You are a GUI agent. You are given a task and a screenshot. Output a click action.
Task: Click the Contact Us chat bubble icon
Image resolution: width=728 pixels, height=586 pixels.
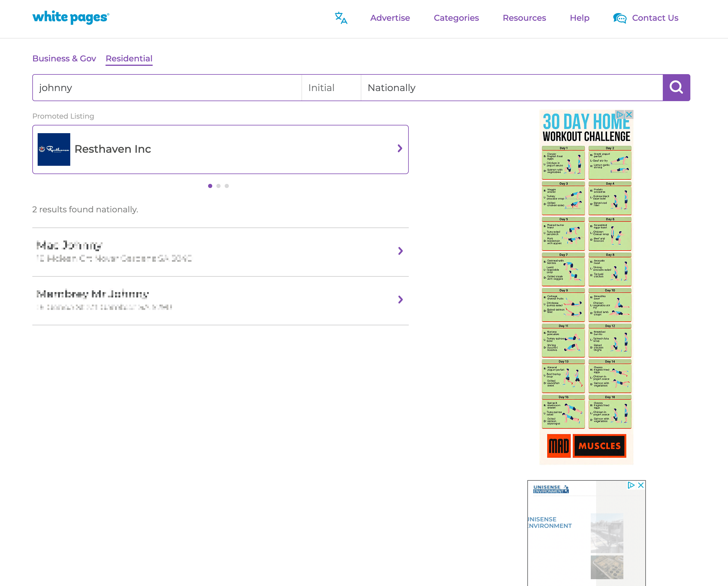[620, 18]
